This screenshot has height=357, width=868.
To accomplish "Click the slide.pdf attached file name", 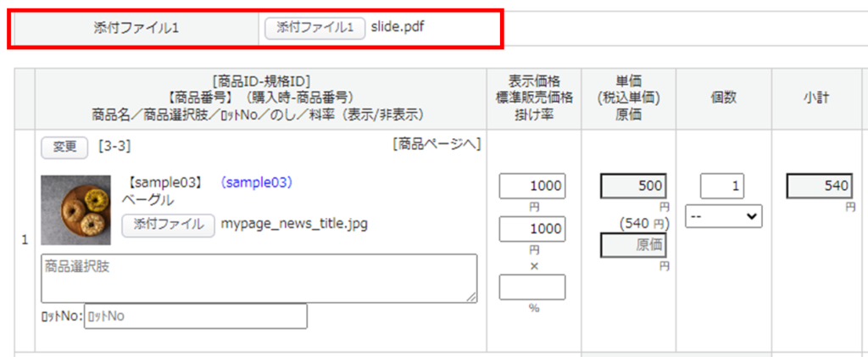I will tap(398, 27).
